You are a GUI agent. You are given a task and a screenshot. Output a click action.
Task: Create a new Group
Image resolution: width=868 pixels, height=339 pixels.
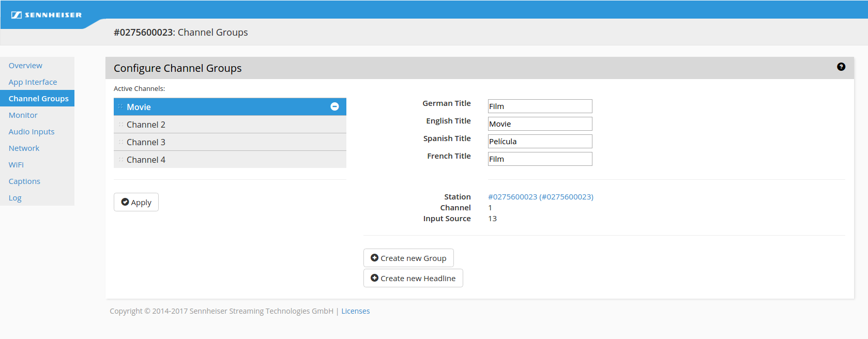408,258
